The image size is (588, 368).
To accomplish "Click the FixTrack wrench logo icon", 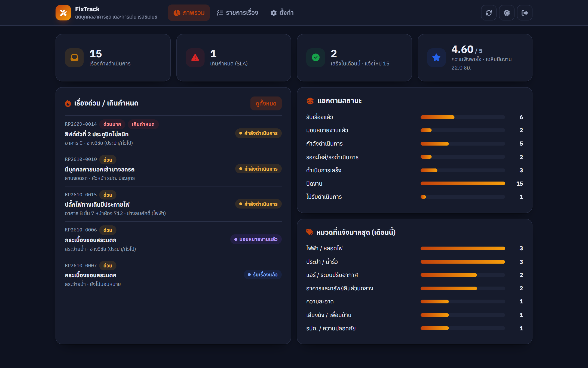I will (x=63, y=13).
